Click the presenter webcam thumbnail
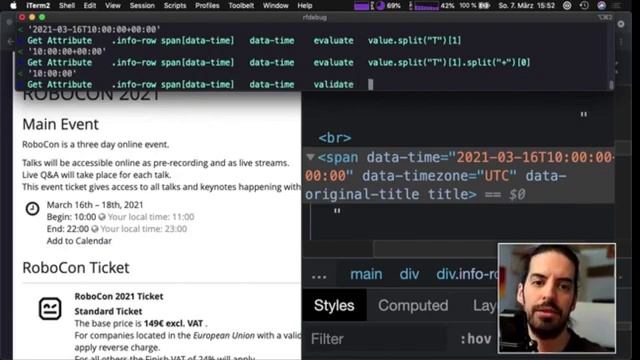Viewport: 640px width, 360px height. click(557, 298)
